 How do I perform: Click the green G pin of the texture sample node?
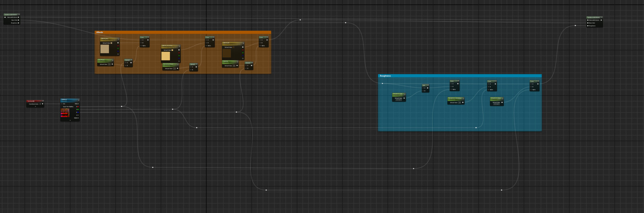tap(77, 110)
